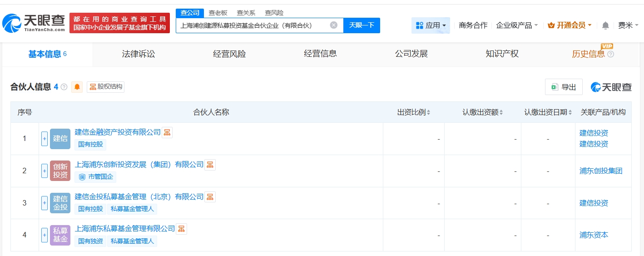This screenshot has width=644, height=256.
Task: Click equity structure icon beside 上海浦东私募基金管理有限公司
Action: (x=181, y=229)
